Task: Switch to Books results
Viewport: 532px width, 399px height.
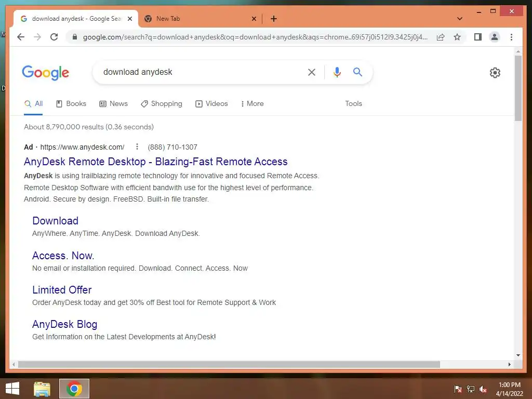Action: 71,103
